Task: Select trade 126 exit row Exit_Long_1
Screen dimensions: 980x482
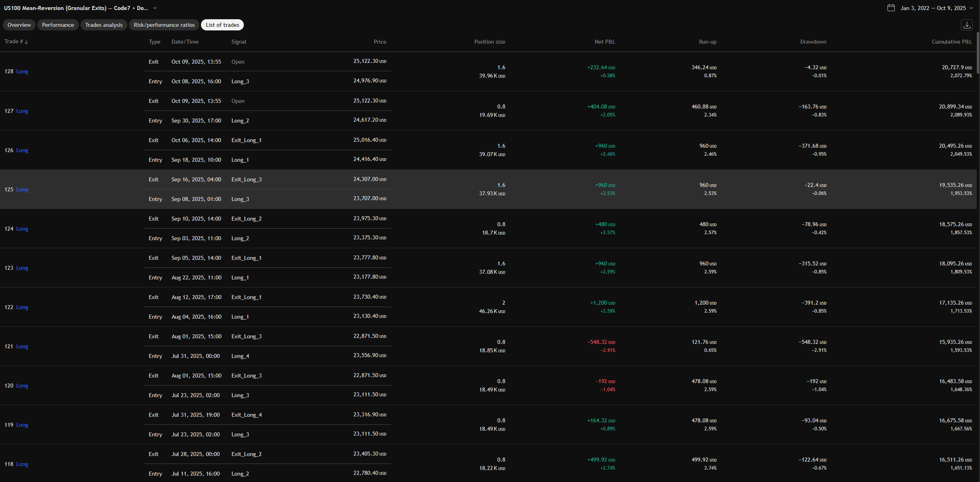Action: coord(246,140)
